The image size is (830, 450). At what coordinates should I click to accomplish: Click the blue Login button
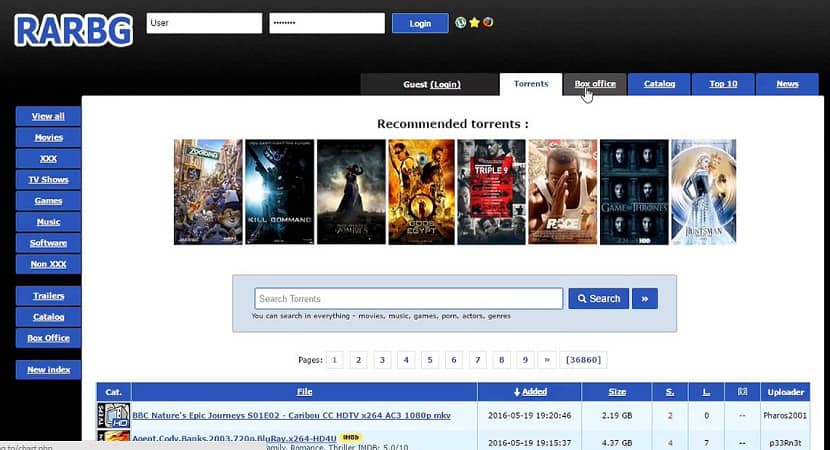420,23
